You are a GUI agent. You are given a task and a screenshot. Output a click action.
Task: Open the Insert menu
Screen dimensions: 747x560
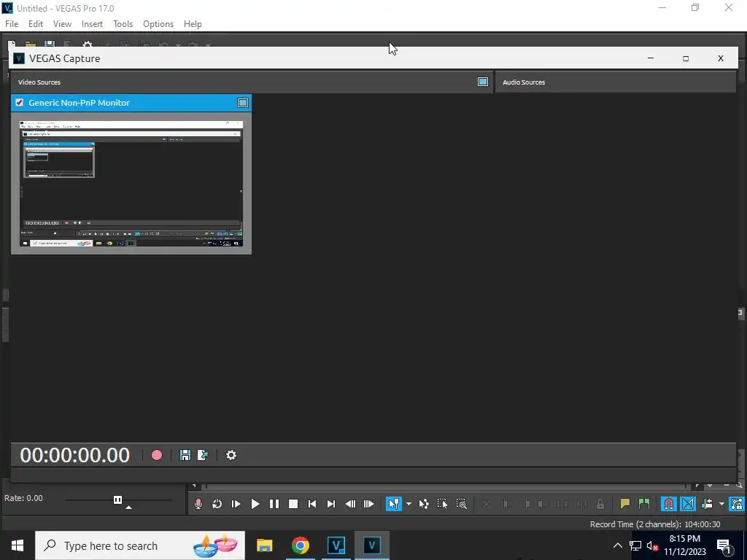[x=93, y=24]
